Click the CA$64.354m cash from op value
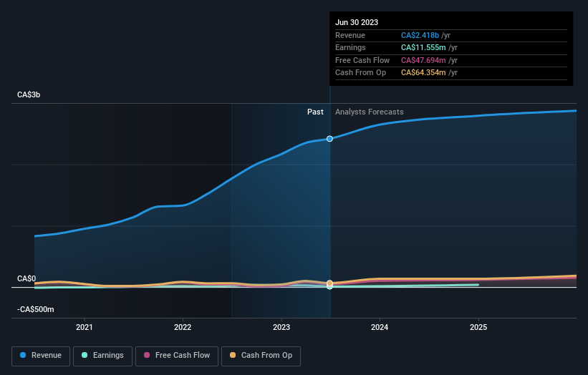 [423, 73]
